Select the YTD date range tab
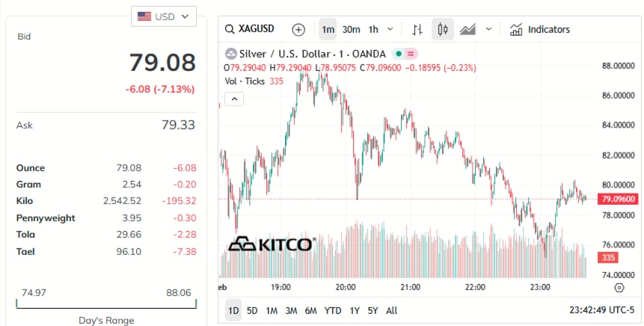Image resolution: width=644 pixels, height=326 pixels. click(x=333, y=310)
